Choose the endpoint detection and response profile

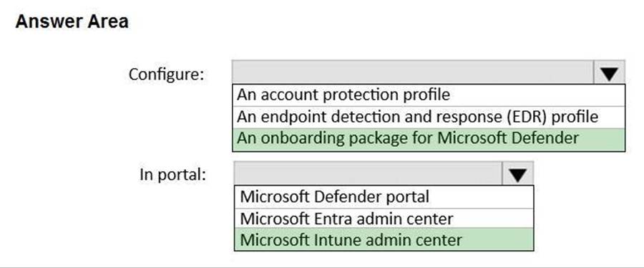[x=429, y=117]
